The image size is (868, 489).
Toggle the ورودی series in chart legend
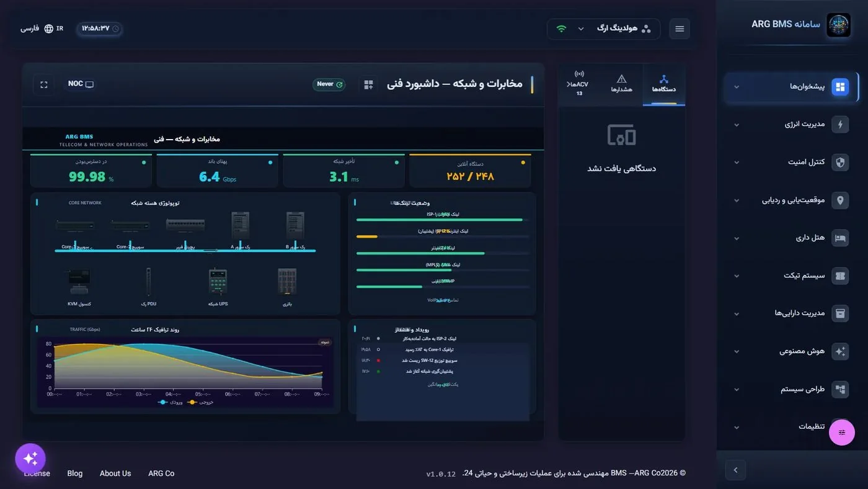(x=169, y=402)
